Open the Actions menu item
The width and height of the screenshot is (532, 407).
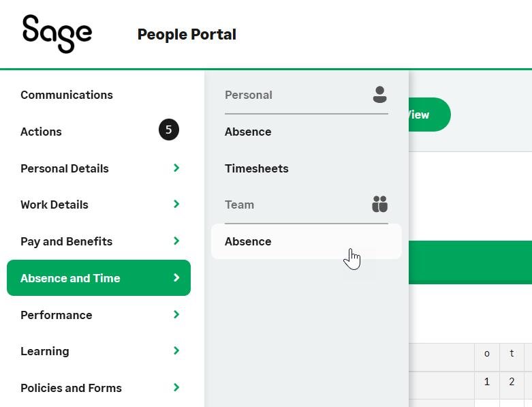[41, 132]
